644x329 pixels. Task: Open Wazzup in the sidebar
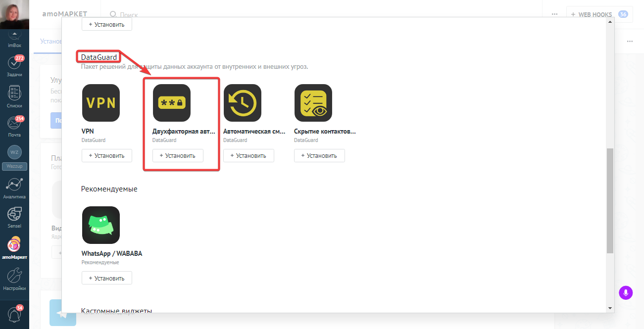pos(14,158)
